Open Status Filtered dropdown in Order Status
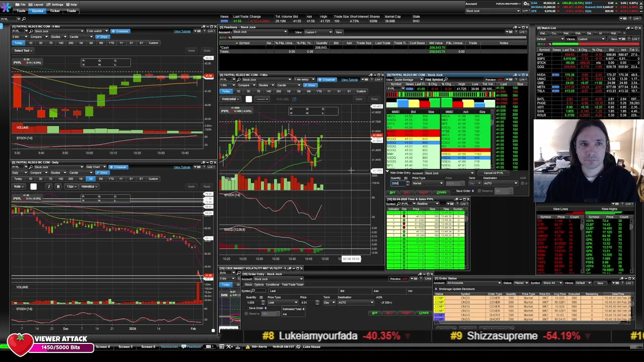644x362 pixels. click(x=521, y=283)
